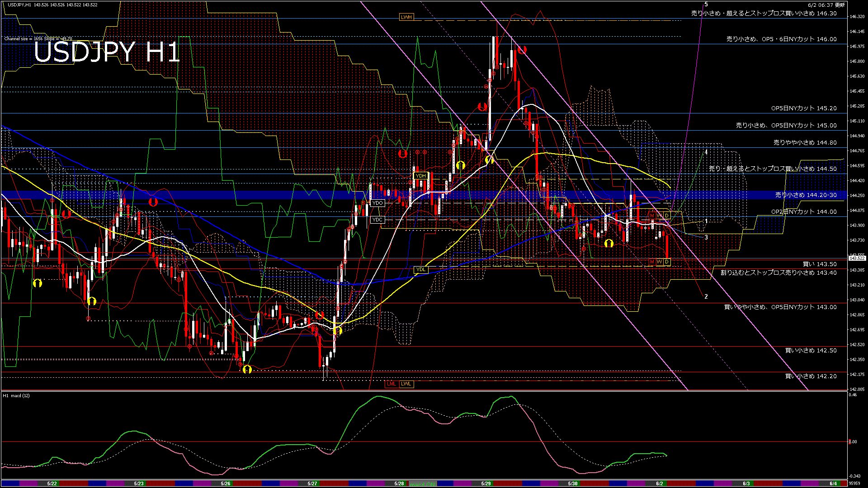Select the 5/23 date marker

(x=139, y=483)
